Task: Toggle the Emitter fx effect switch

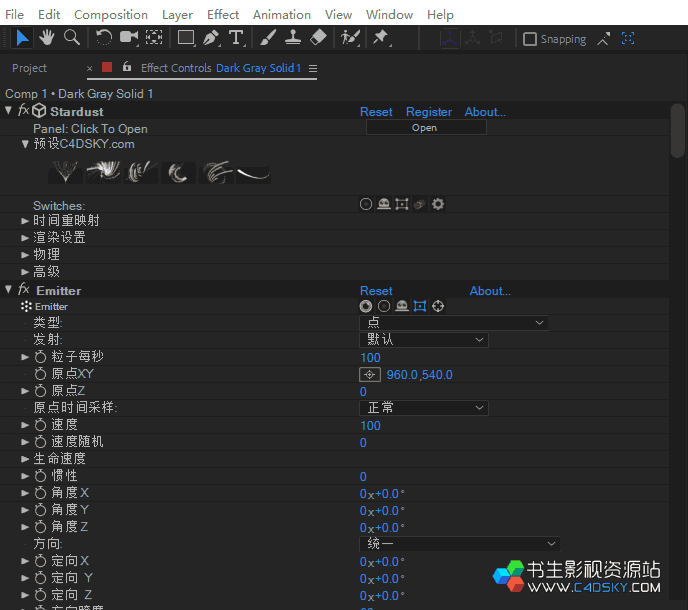Action: click(23, 289)
